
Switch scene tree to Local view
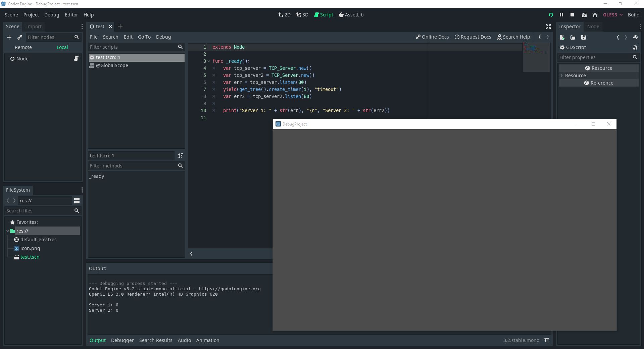[62, 47]
